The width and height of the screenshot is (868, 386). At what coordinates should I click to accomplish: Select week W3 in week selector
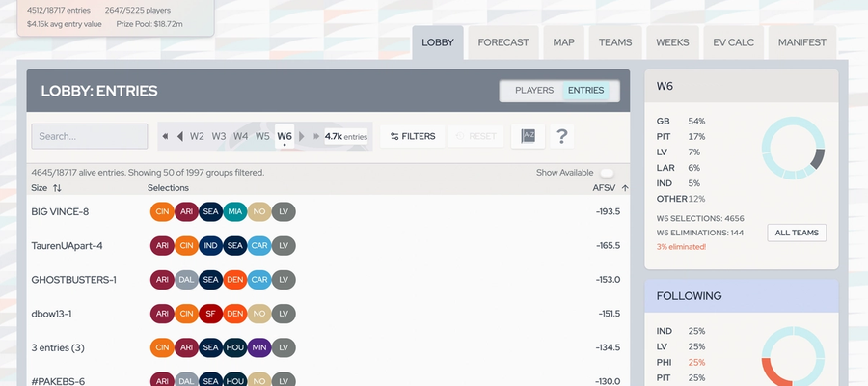click(219, 136)
